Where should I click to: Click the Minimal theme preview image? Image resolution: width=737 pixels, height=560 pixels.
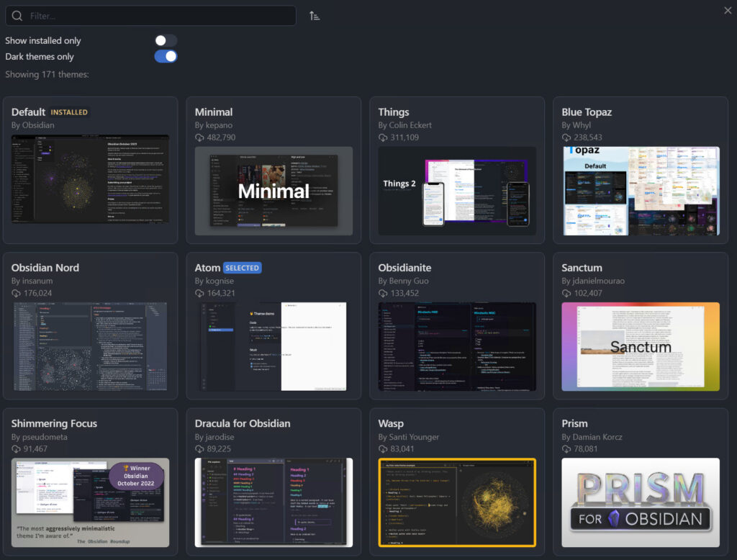[273, 191]
